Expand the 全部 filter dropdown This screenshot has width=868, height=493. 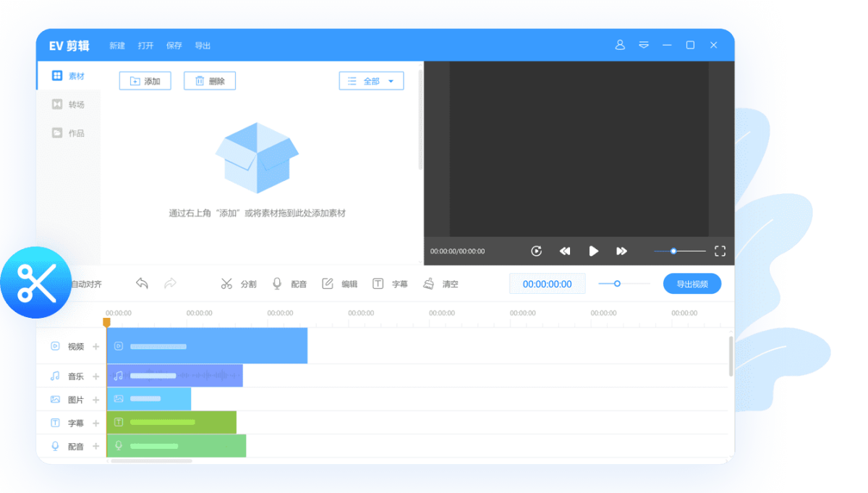pyautogui.click(x=371, y=81)
